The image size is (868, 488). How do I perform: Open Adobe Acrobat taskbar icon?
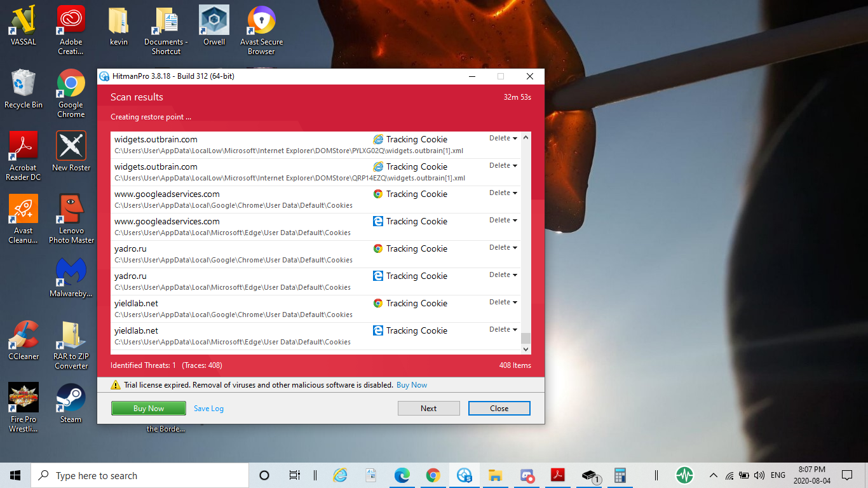[x=558, y=475]
